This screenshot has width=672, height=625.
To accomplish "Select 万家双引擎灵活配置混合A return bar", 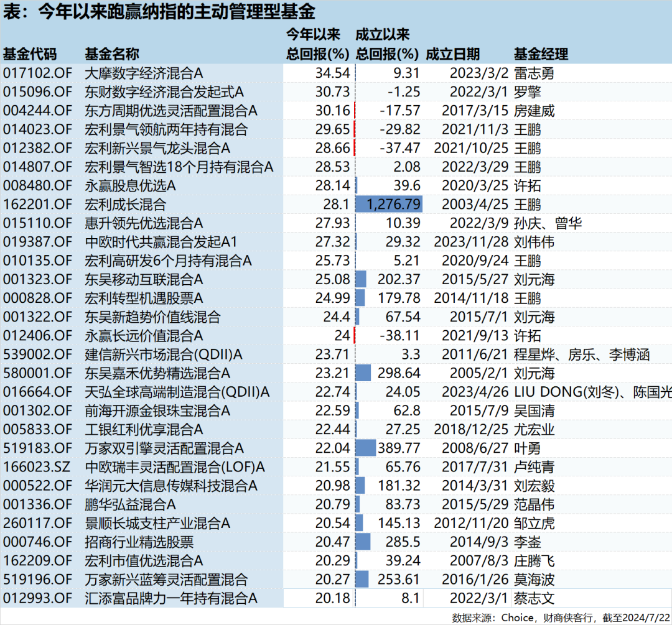I will click(365, 448).
